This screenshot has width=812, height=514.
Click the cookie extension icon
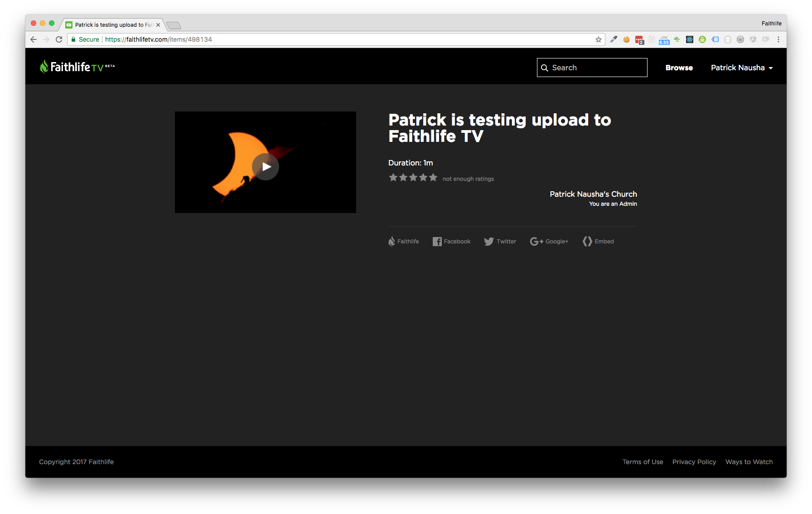[x=626, y=39]
